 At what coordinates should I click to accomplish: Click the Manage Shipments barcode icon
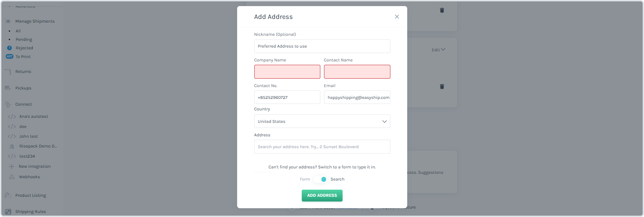click(8, 21)
